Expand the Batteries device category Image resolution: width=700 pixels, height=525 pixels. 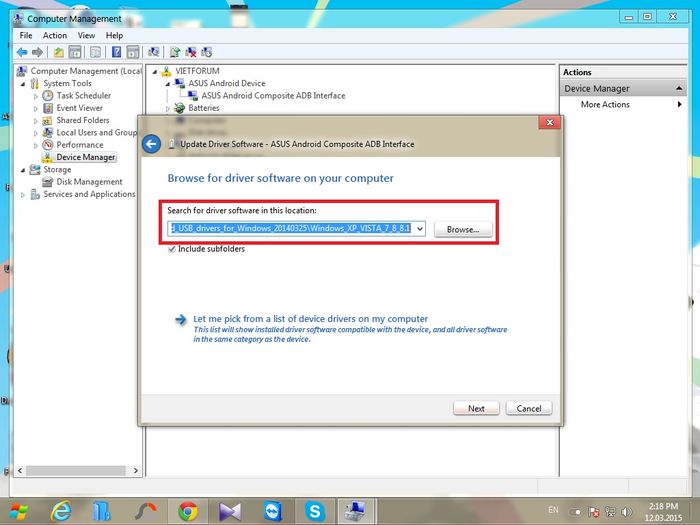168,108
